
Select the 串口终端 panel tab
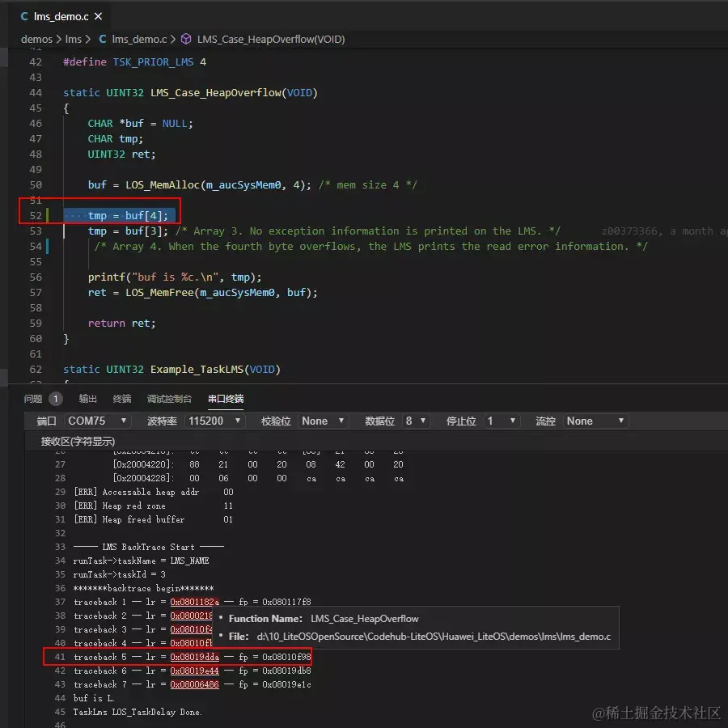226,399
